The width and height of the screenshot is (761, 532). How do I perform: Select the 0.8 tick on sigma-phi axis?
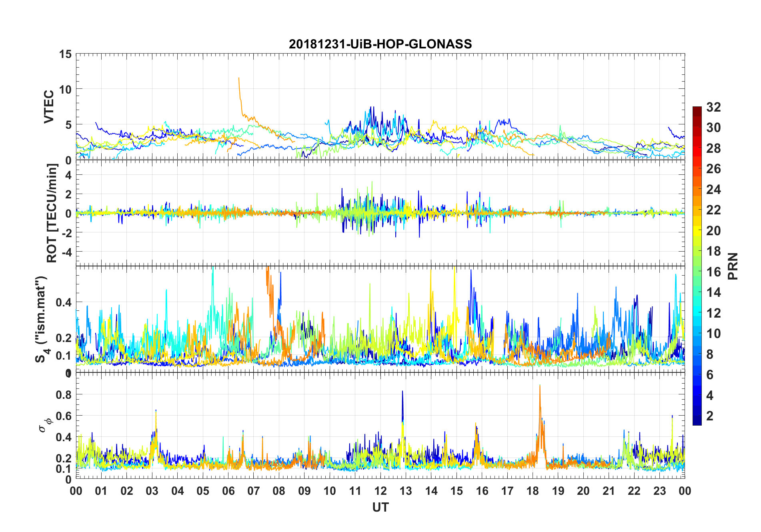click(64, 395)
